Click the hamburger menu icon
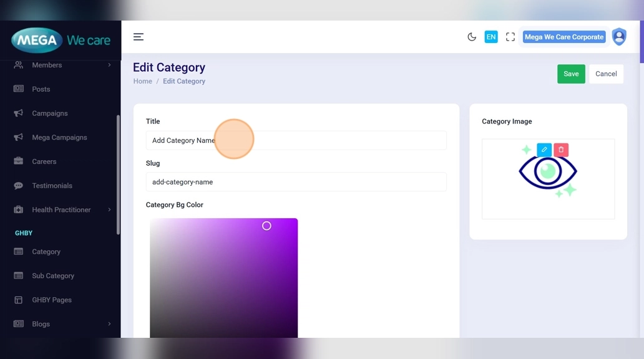Viewport: 644px width, 359px height. pos(139,37)
